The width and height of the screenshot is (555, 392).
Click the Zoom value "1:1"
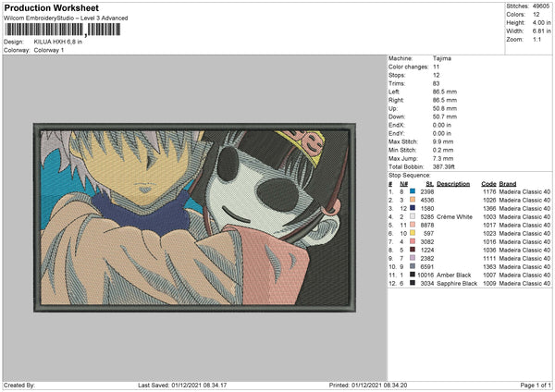coord(536,39)
